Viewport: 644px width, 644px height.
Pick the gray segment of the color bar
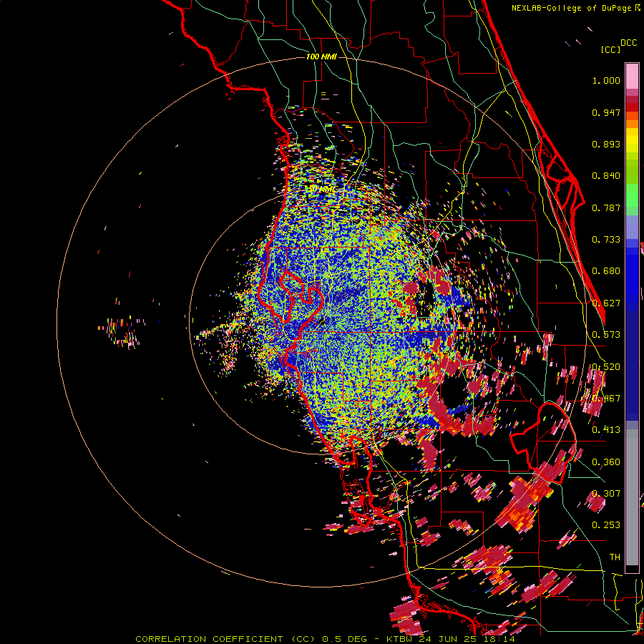[x=632, y=497]
